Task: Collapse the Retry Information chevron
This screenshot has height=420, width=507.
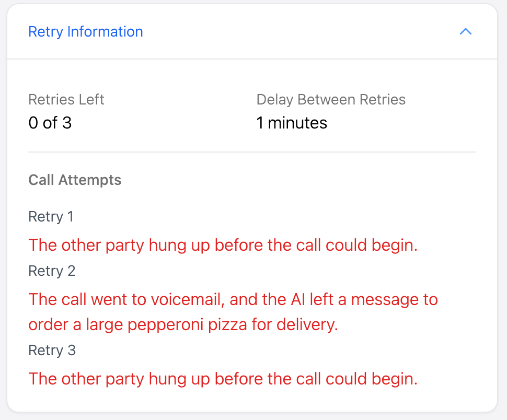Action: 466,32
